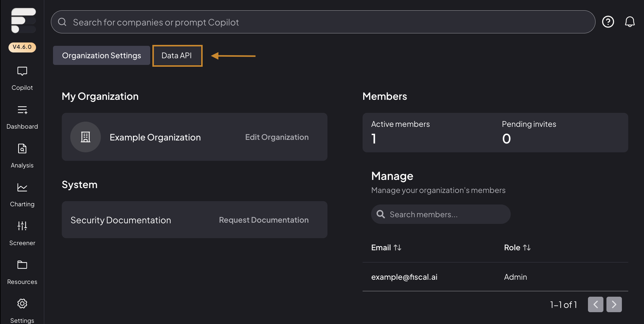
Task: Focus the Search members field
Action: pos(441,214)
